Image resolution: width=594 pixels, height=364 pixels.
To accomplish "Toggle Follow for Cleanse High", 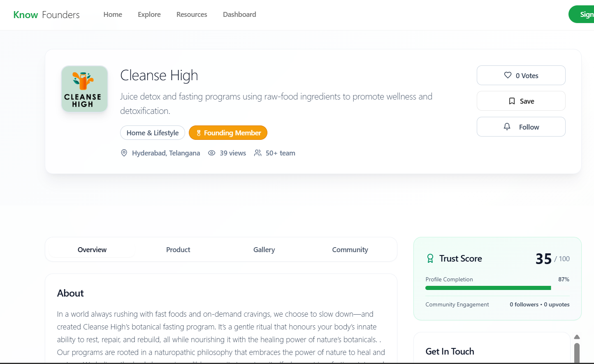I will coord(521,127).
